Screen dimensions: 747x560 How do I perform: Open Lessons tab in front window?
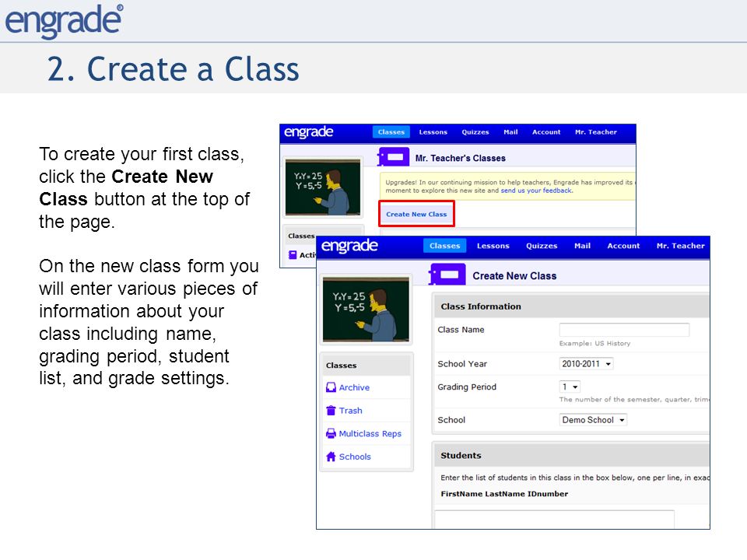pyautogui.click(x=493, y=246)
